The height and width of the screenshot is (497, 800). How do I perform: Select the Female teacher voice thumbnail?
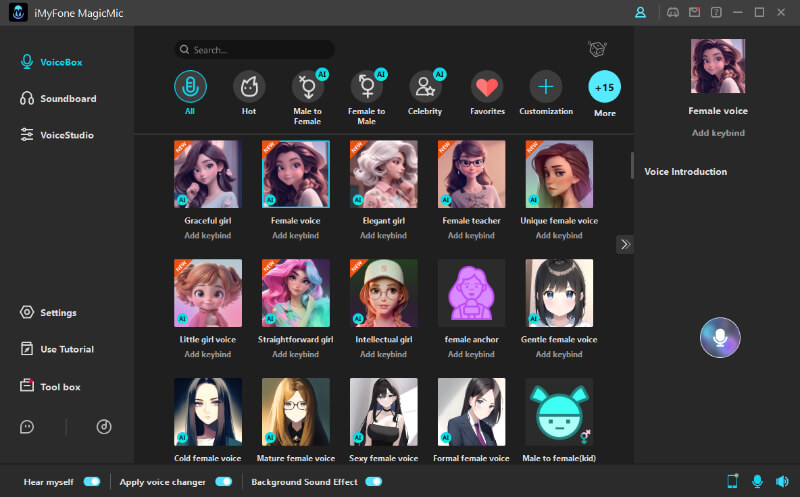tap(471, 174)
